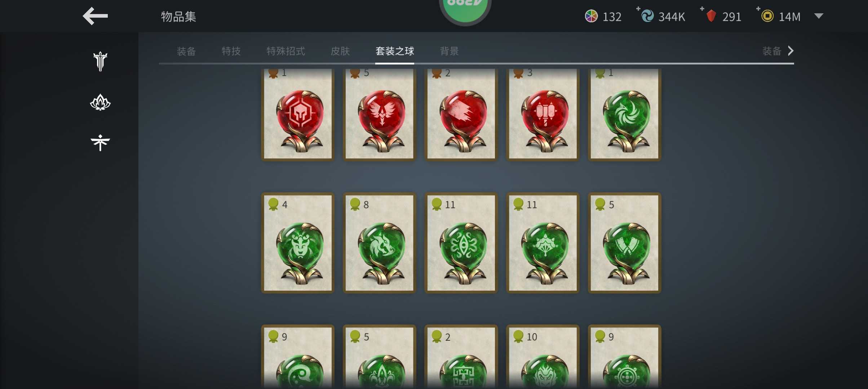Open the green swirling phoenix sphere card
Viewport: 868px width, 389px height.
point(625,114)
